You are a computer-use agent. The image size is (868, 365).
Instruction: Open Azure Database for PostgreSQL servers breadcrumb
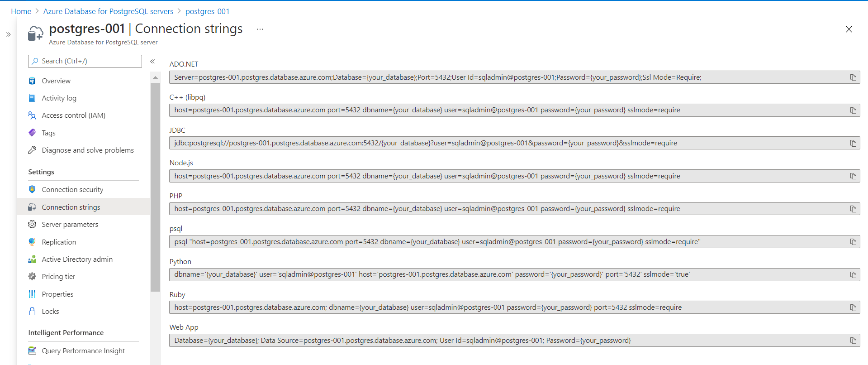tap(108, 11)
